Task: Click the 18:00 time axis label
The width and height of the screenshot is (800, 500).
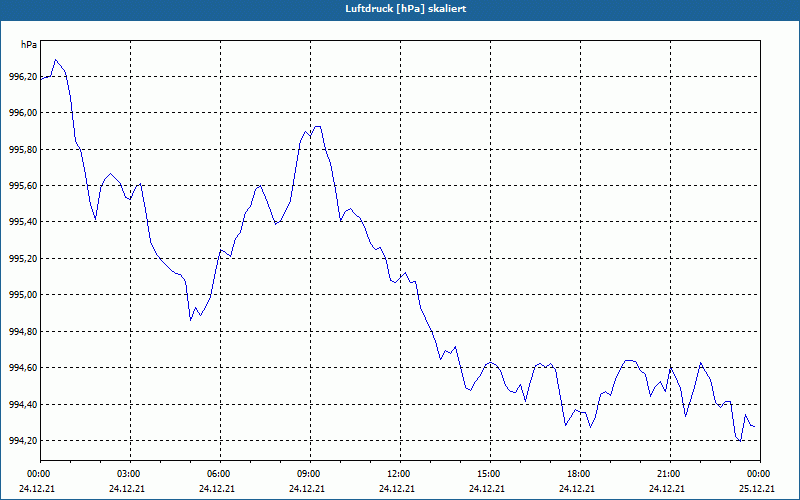Action: point(579,474)
